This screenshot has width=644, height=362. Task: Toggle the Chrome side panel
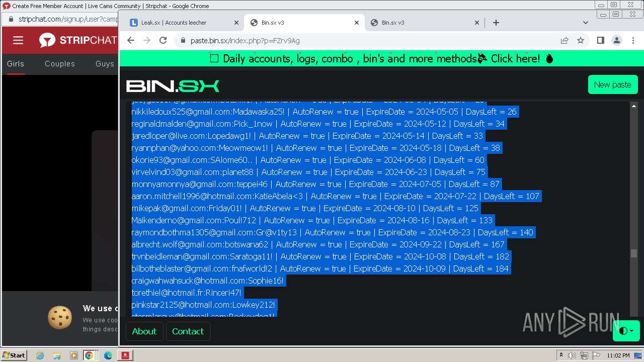click(601, 41)
